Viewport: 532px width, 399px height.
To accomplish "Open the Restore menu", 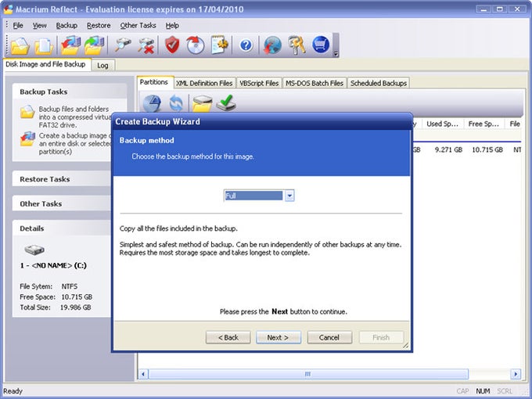I will (99, 26).
